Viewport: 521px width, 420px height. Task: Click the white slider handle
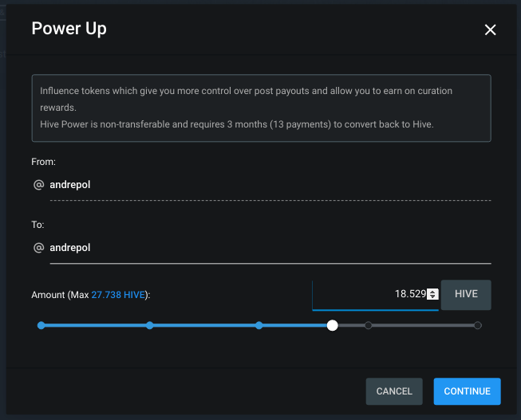pos(332,325)
